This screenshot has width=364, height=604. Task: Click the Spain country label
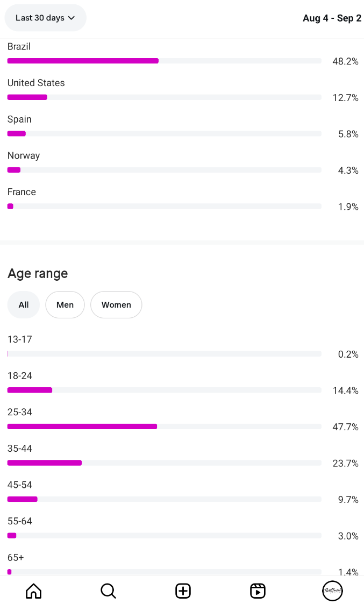click(19, 119)
